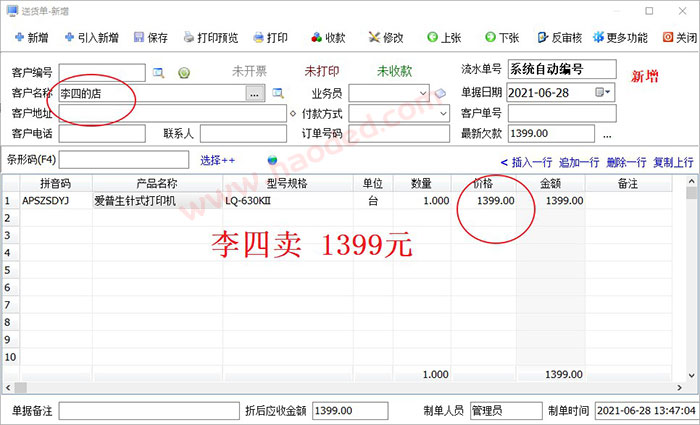Open 打印预览 (Print preview)
The image size is (700, 425).
coord(210,38)
